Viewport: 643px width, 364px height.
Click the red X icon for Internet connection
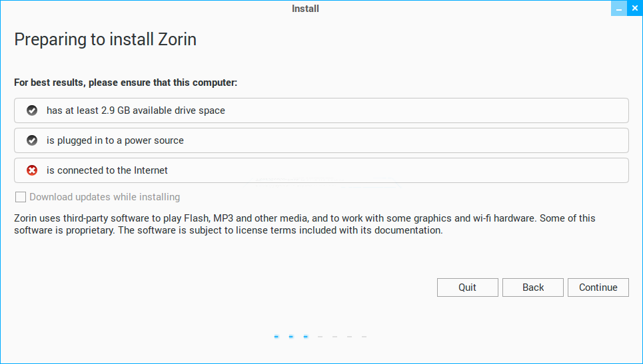(31, 170)
